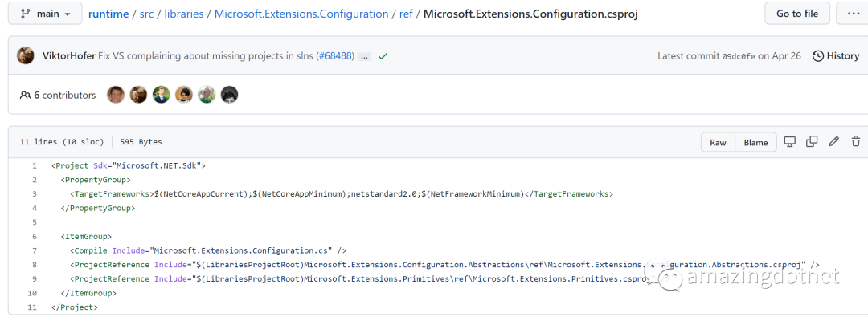Open the libraries breadcrumb folder
This screenshot has width=868, height=317.
183,14
